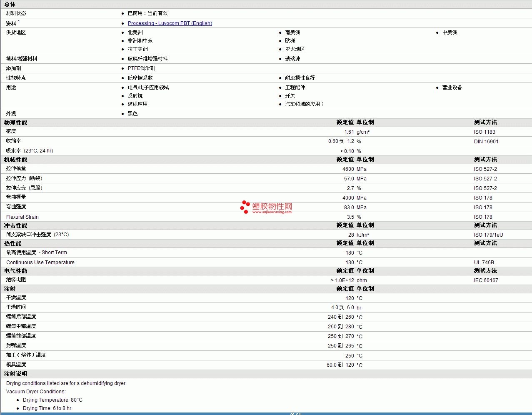Screen dimensions: 532x415
Task: Click the ISO 1183 test method entry
Action: (x=485, y=132)
